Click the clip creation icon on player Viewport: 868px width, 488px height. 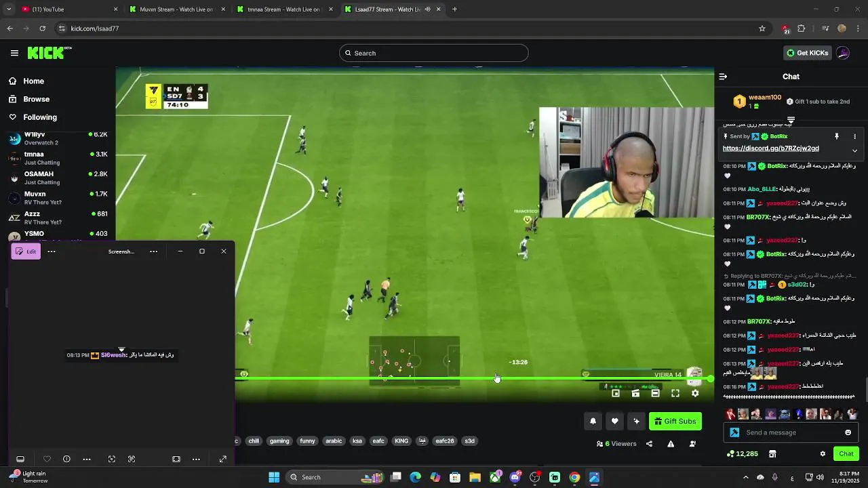tap(635, 393)
